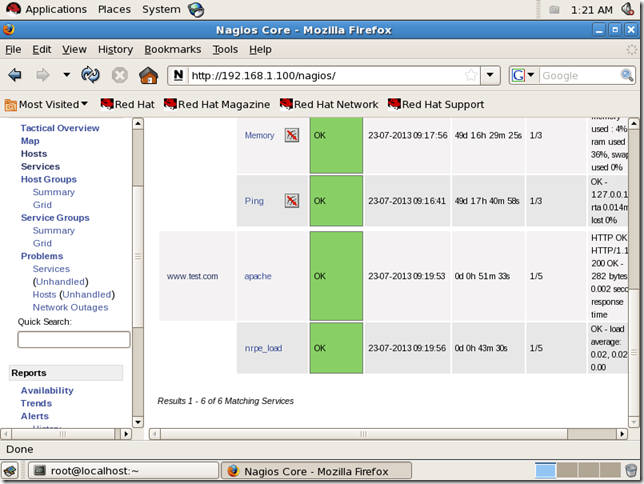
Task: Click the Show Desktop icon in bottom panel
Action: [x=10, y=471]
